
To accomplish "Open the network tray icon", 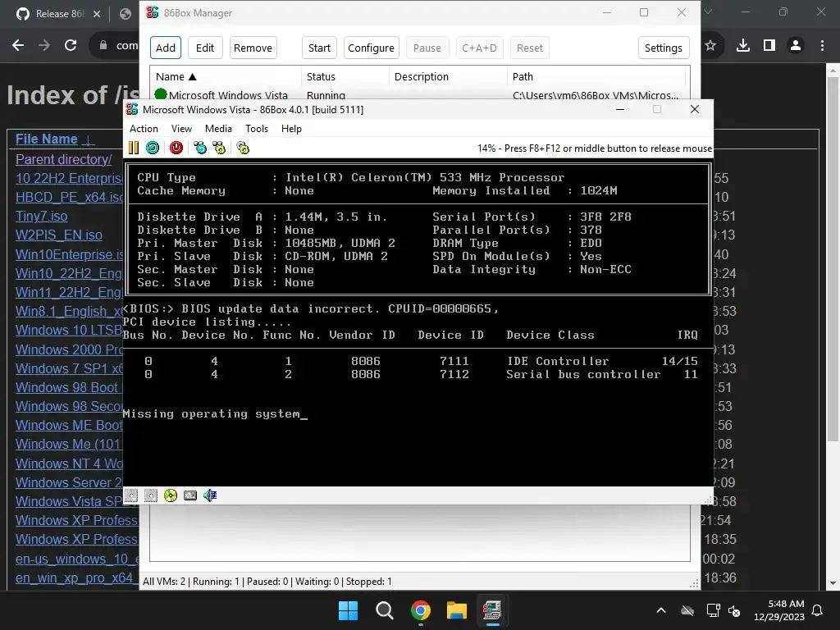I will (713, 610).
